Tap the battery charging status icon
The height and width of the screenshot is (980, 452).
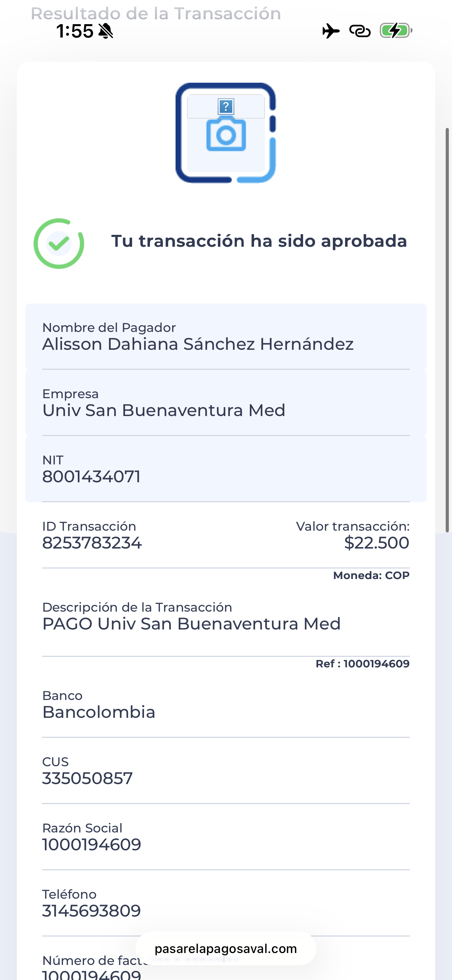click(x=396, y=30)
